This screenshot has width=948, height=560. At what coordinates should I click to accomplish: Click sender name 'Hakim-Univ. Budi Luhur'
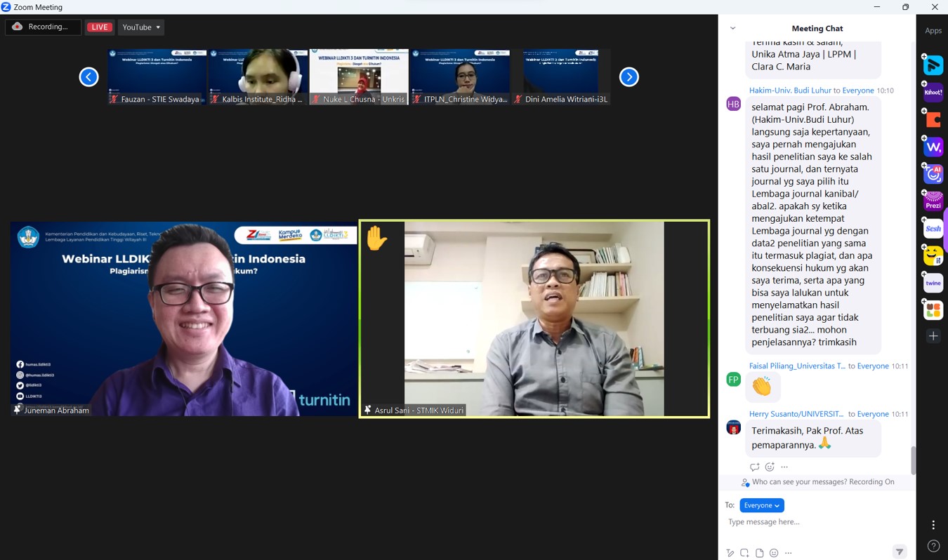(x=790, y=91)
